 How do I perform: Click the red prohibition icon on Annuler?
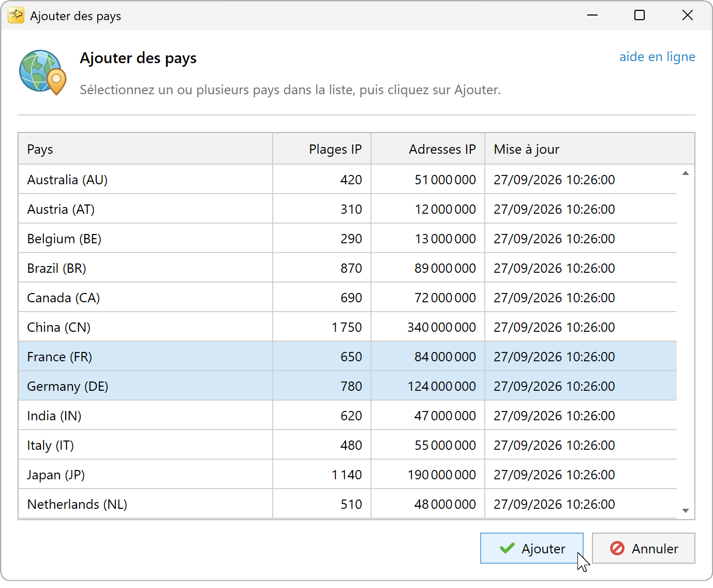pyautogui.click(x=617, y=548)
